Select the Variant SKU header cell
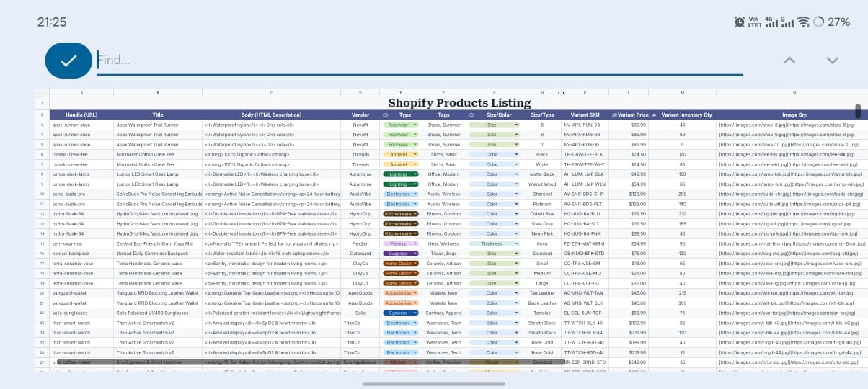This screenshot has width=868, height=389. 585,115
